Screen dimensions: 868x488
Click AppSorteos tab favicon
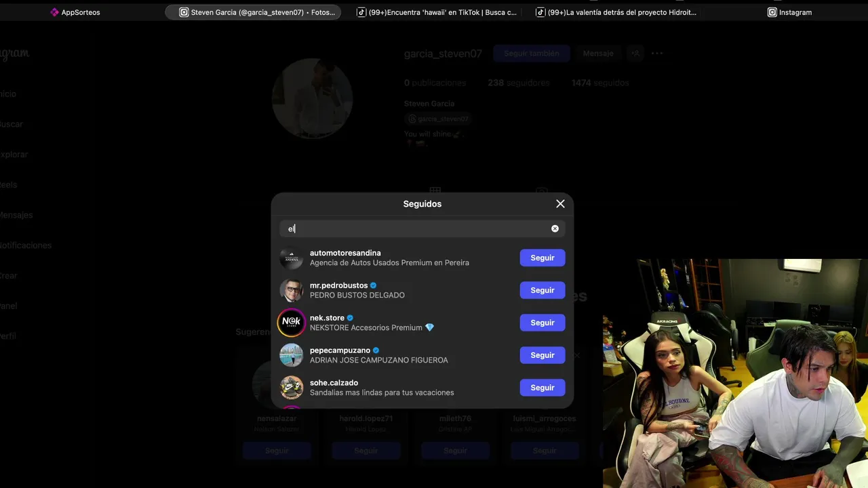click(54, 12)
